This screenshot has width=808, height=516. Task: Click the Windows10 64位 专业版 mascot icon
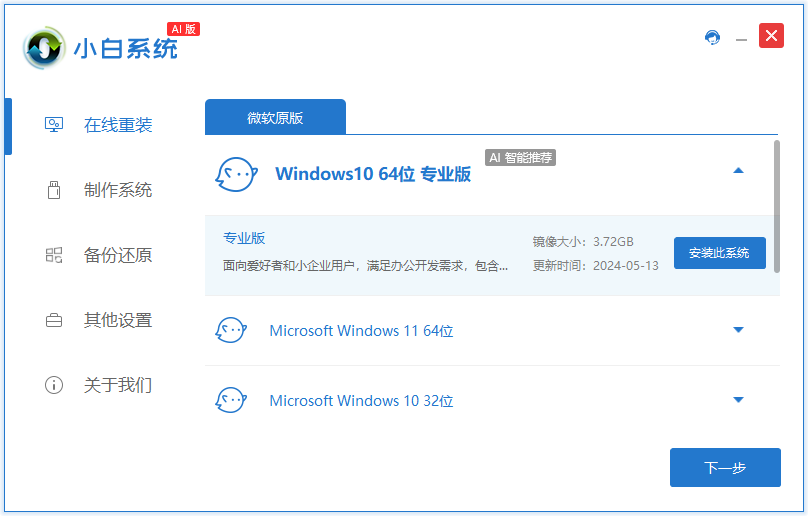[237, 174]
